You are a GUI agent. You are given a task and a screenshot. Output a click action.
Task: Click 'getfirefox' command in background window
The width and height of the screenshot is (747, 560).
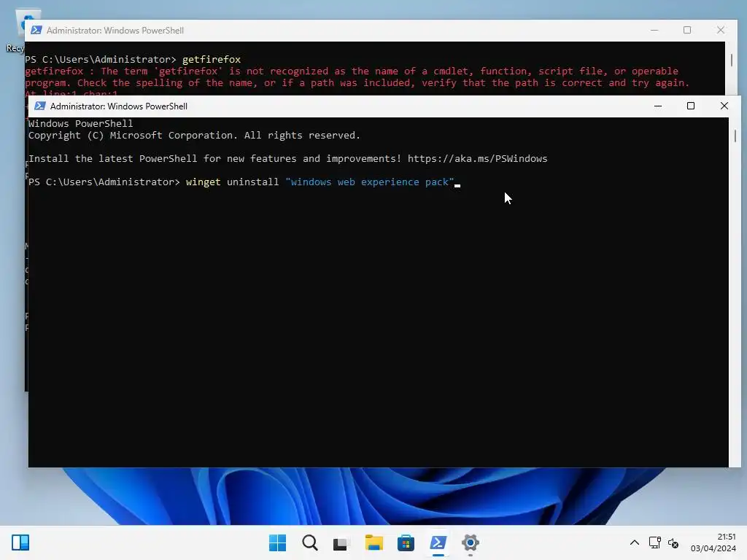coord(212,60)
